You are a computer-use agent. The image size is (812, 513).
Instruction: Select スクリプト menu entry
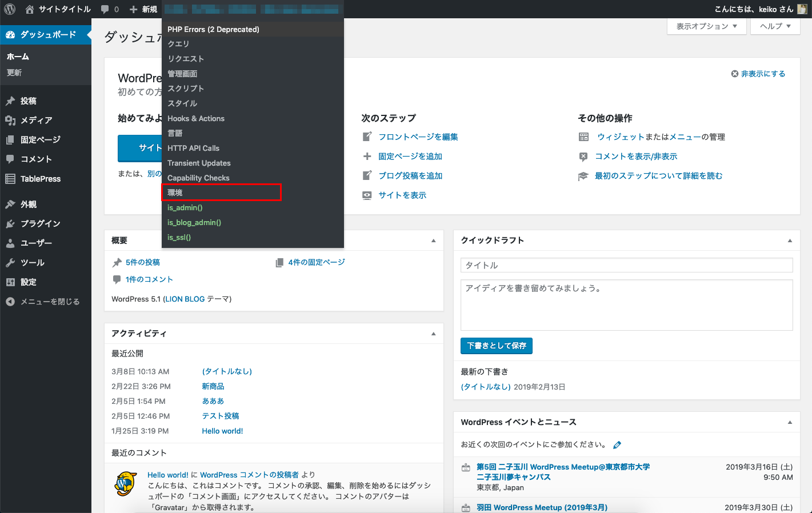click(x=253, y=89)
